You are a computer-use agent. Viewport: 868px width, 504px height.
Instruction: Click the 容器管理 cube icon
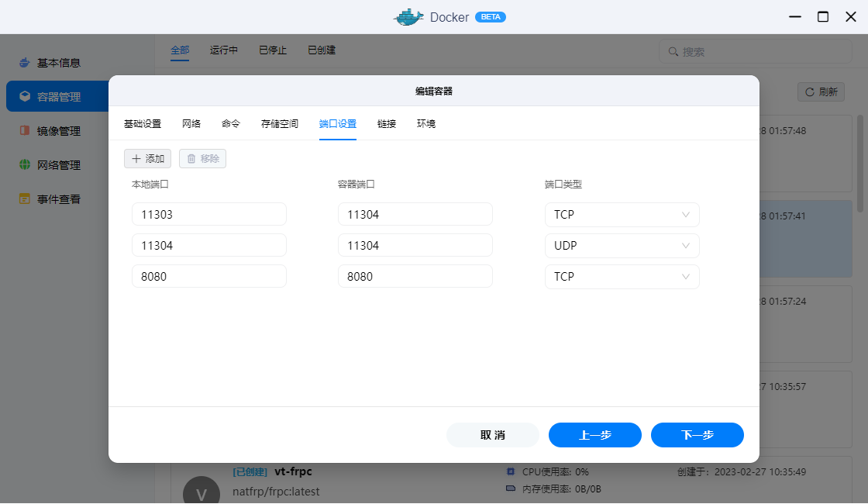point(24,96)
